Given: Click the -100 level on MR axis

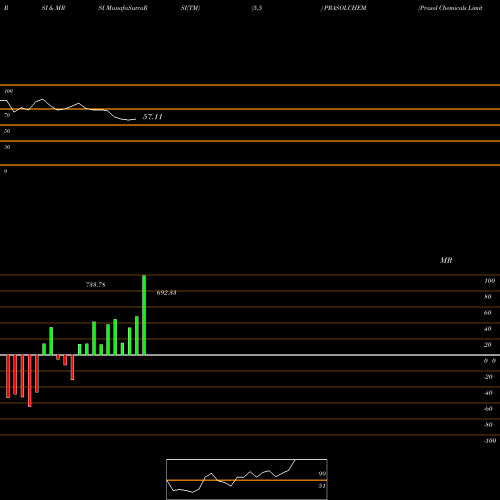Looking at the screenshot, I should coord(489,441).
